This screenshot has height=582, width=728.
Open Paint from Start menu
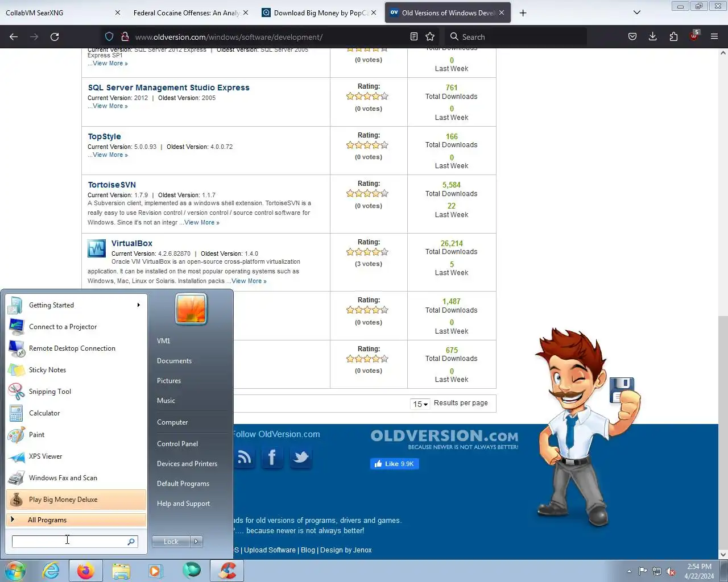coord(76,435)
